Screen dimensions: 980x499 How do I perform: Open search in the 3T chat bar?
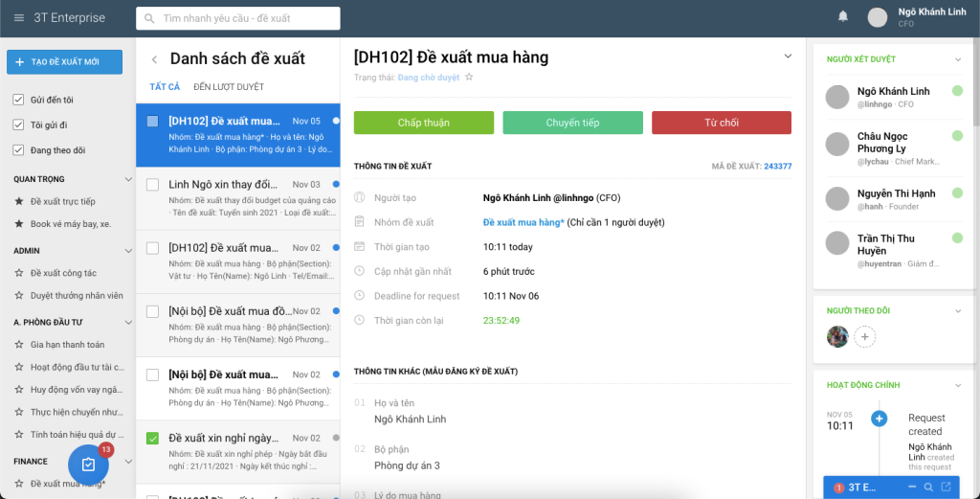point(927,488)
